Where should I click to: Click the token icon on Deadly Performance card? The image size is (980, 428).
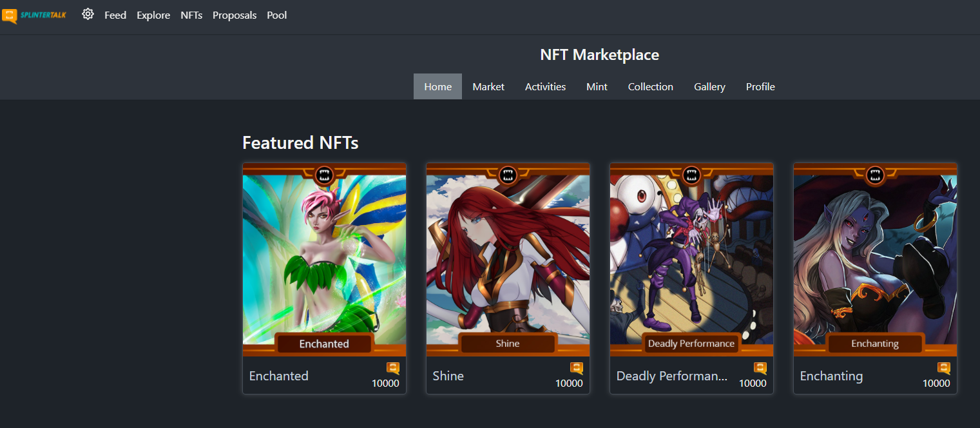tap(760, 368)
